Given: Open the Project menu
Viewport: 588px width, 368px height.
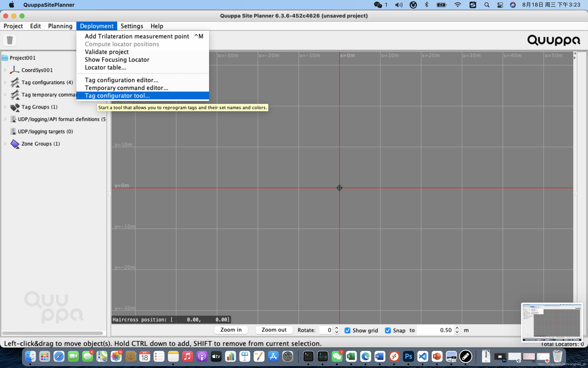Looking at the screenshot, I should coord(13,26).
